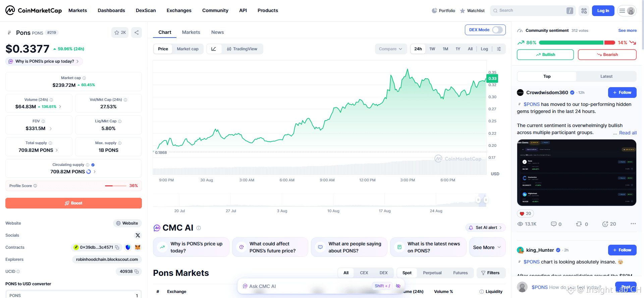
Task: Hide the Ask CMC AI bar
Action: point(398,286)
